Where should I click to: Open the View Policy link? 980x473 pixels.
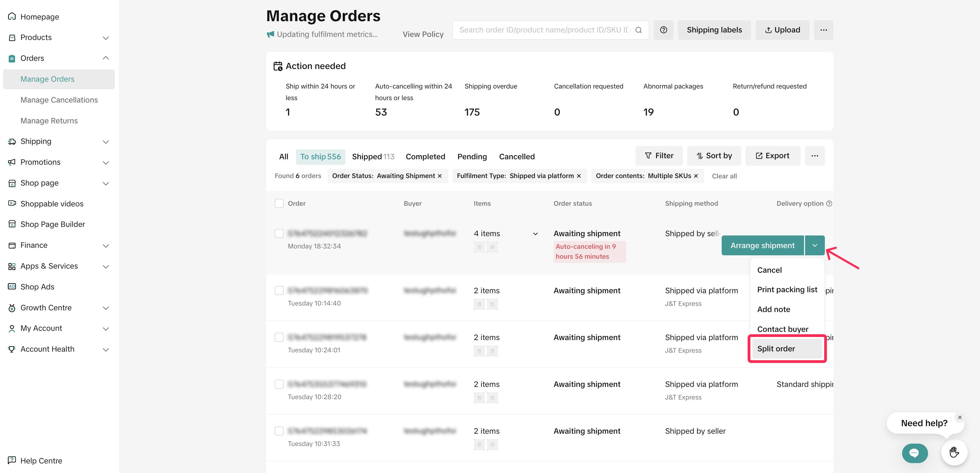click(423, 34)
